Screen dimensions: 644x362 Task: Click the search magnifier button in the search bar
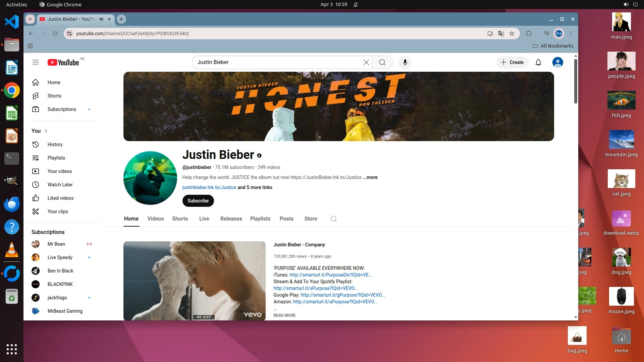[382, 62]
